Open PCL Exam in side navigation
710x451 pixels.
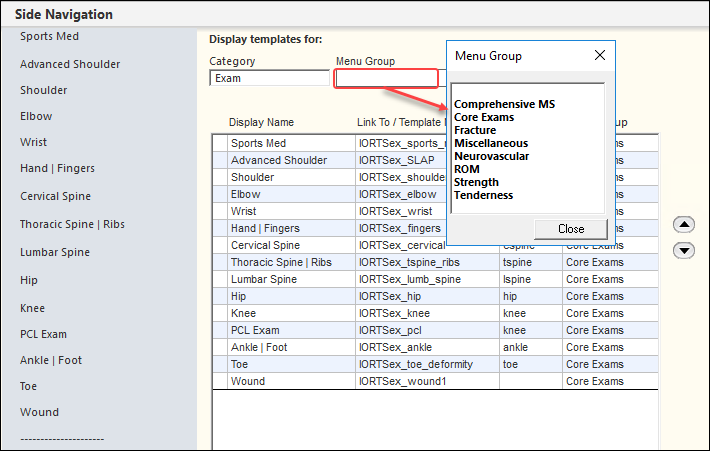point(43,334)
